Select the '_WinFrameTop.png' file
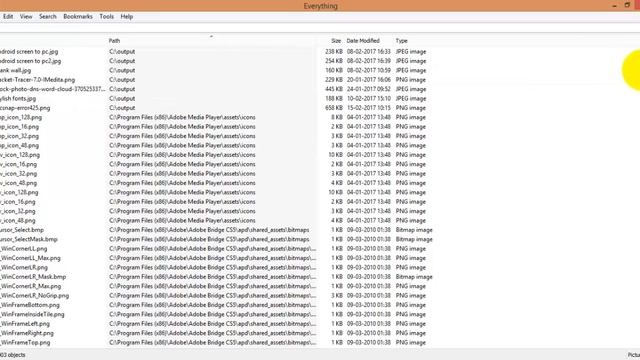 [x=25, y=343]
